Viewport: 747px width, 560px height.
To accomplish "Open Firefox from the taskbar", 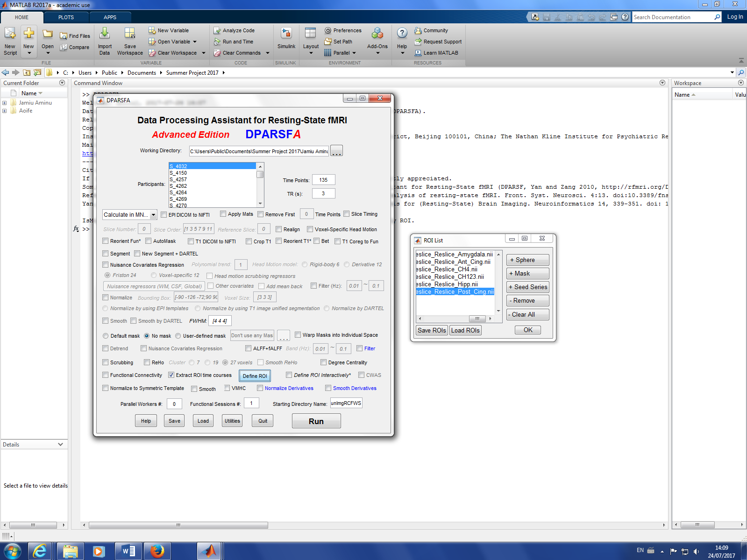I will [157, 551].
